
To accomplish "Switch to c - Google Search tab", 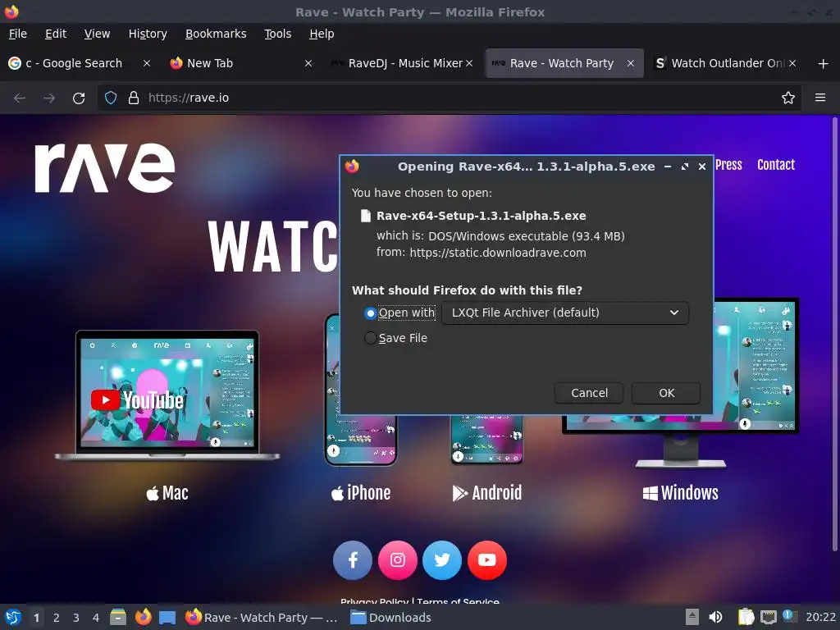I will pyautogui.click(x=74, y=63).
